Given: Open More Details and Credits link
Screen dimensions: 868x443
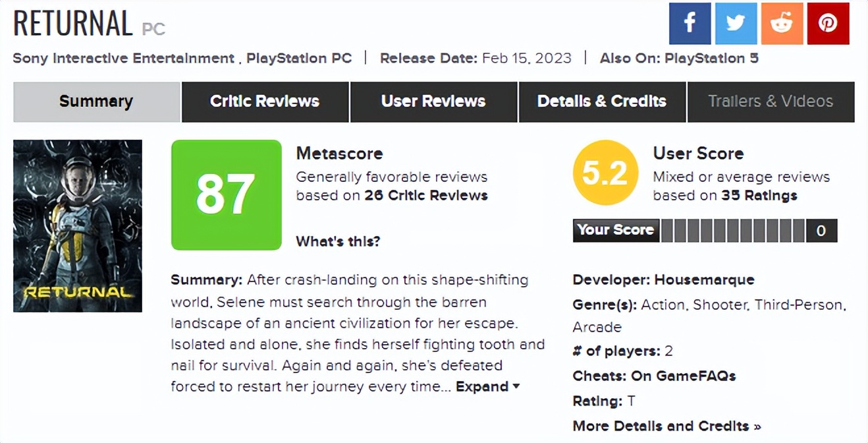Looking at the screenshot, I should (x=666, y=426).
